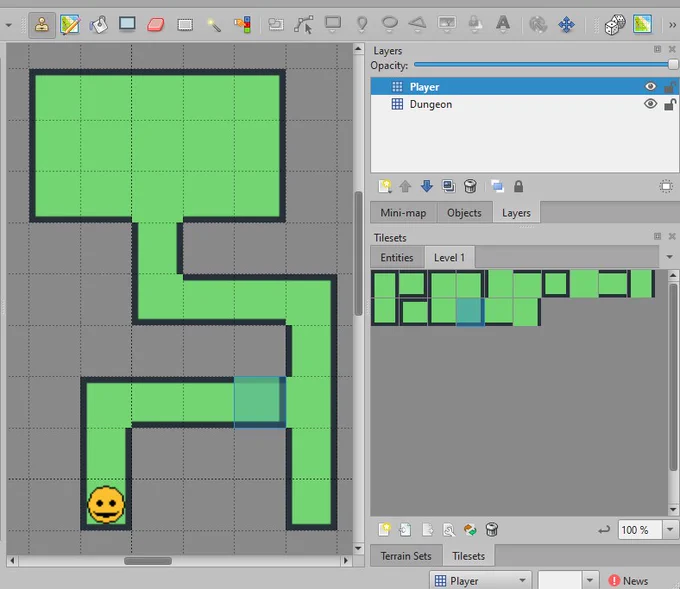Select the Stamp Brush tool
The height and width of the screenshot is (589, 680).
pos(42,25)
